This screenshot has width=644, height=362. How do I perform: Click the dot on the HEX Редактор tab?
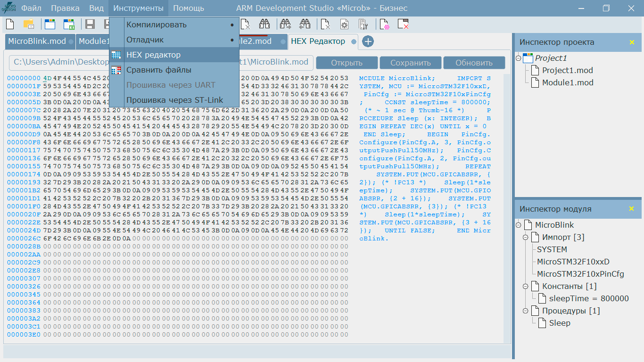pos(354,41)
